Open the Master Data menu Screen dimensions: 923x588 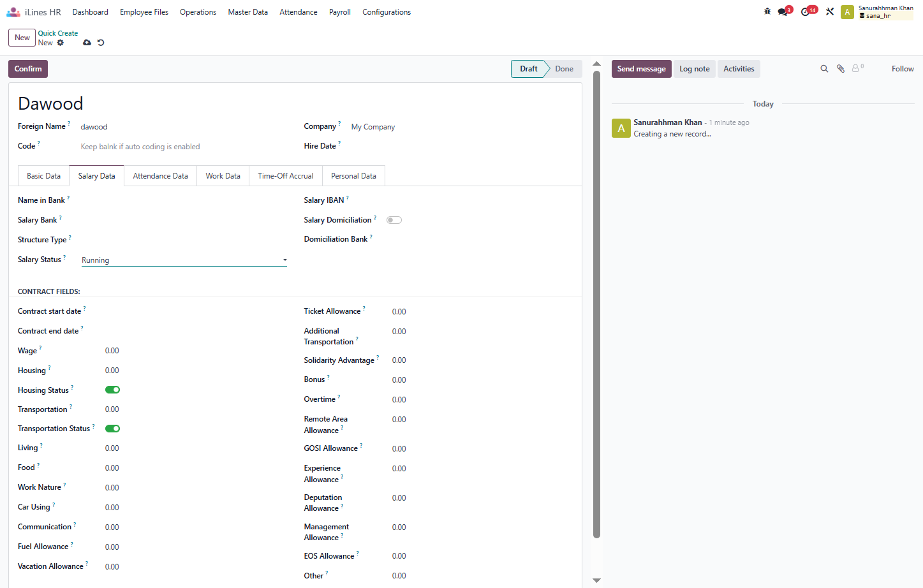pos(247,12)
